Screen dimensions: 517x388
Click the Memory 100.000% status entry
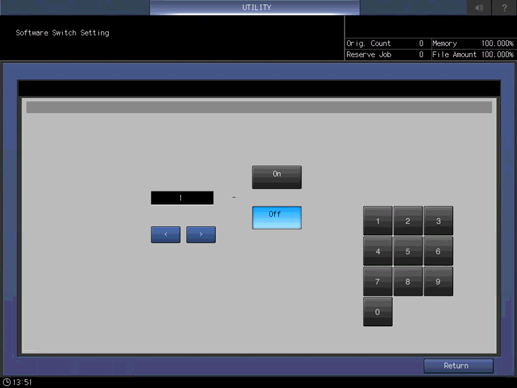473,43
